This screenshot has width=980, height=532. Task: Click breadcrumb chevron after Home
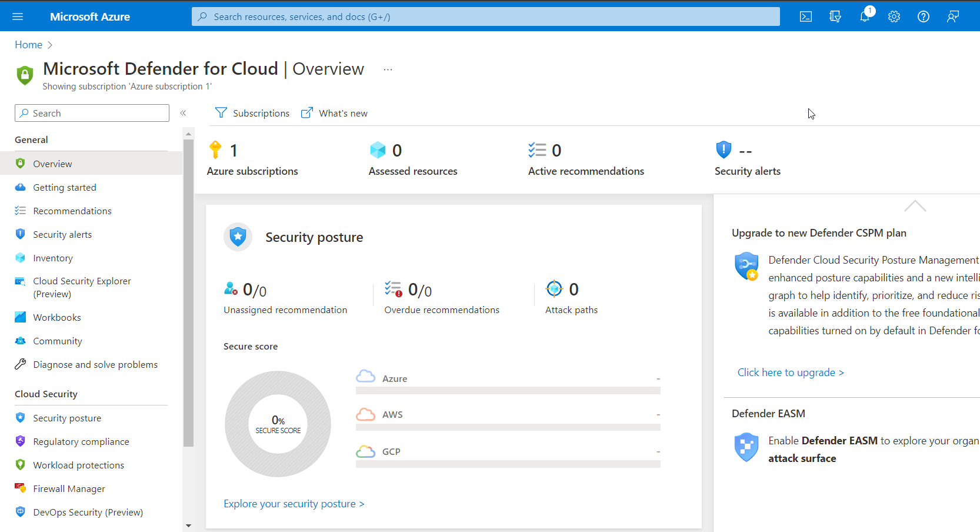coord(50,45)
